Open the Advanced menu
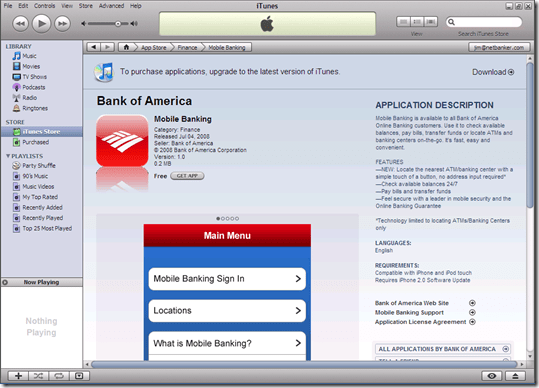539x388 pixels. 111,6
